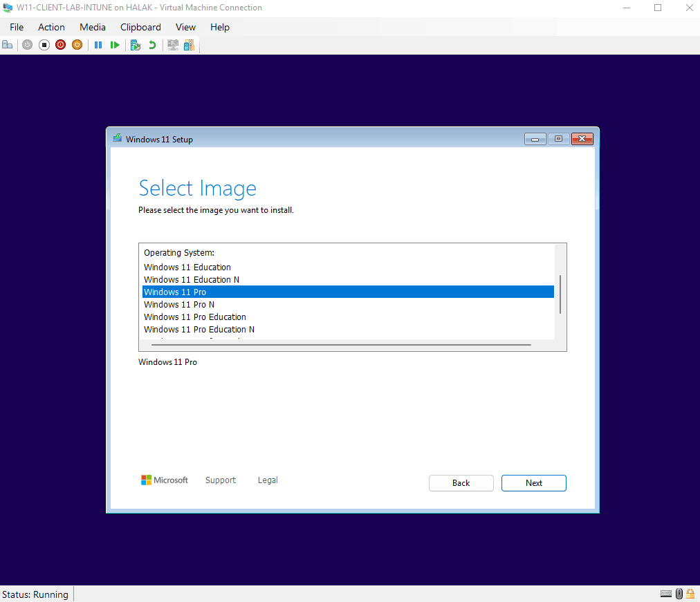Revert the VM to its last checkpoint
Viewport: 700px width, 602px height.
[152, 44]
